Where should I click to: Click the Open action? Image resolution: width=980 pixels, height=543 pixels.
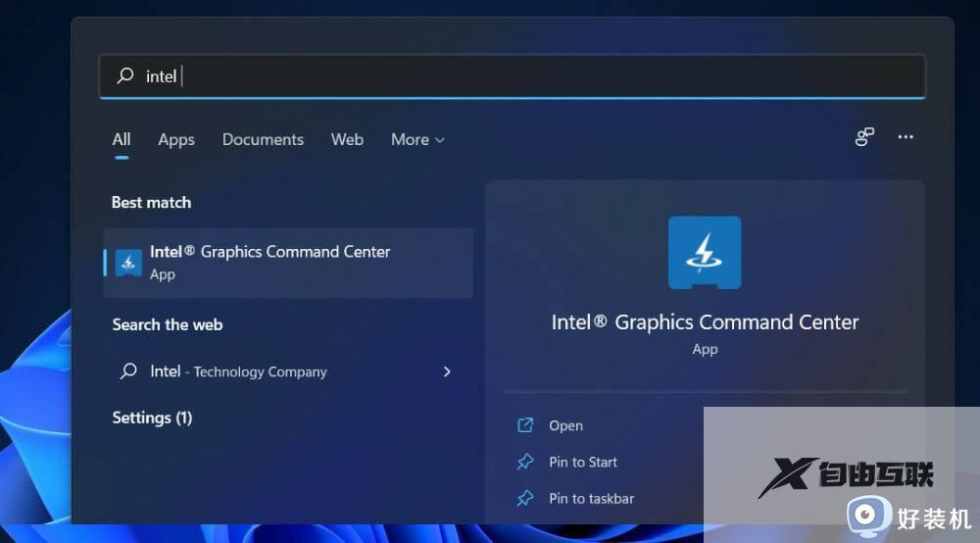pyautogui.click(x=565, y=425)
